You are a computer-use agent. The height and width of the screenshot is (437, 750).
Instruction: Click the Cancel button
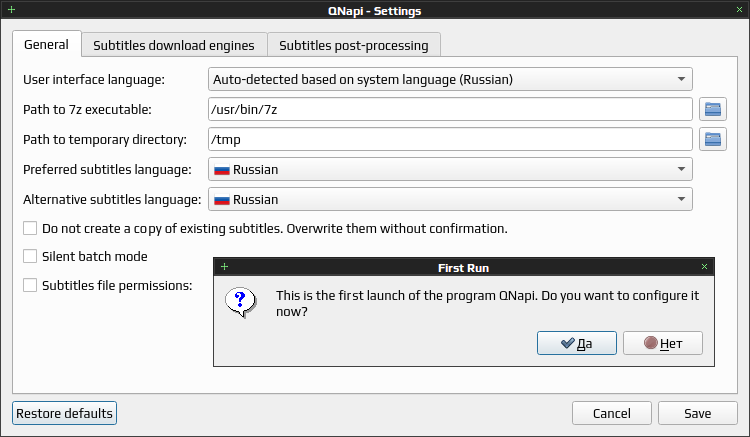coord(612,413)
